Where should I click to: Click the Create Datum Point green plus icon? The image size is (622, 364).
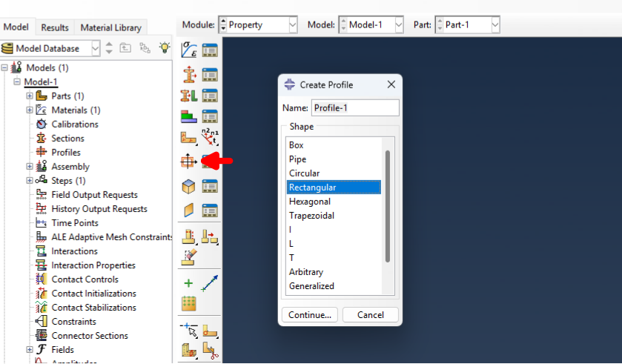click(x=188, y=283)
